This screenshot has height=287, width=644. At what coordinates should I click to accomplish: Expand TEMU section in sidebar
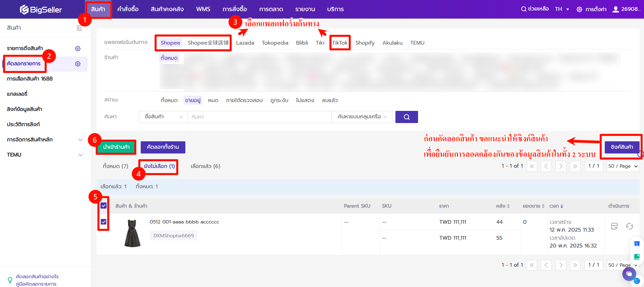pos(80,155)
